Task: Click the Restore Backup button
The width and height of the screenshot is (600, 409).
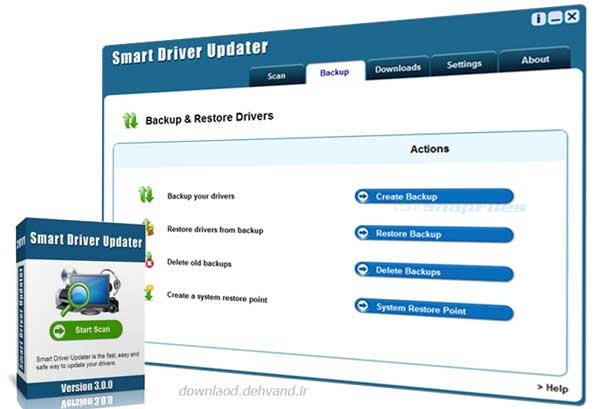Action: pos(434,234)
